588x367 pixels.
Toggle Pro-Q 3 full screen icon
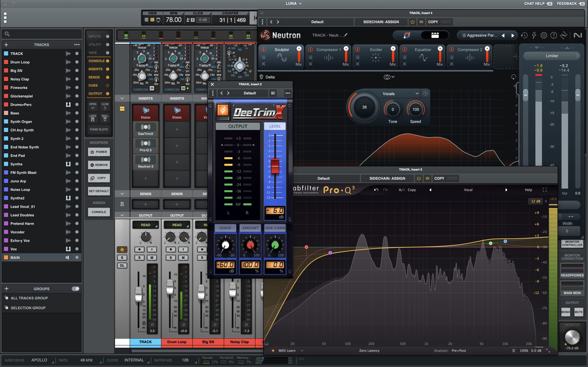[545, 190]
